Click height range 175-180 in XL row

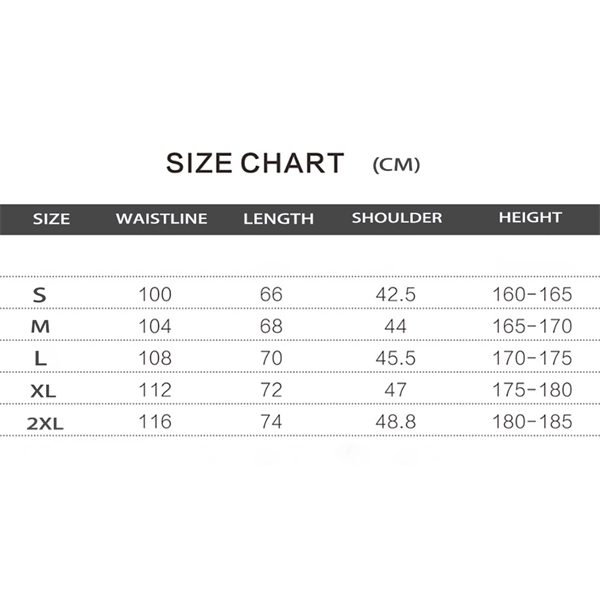(x=532, y=389)
